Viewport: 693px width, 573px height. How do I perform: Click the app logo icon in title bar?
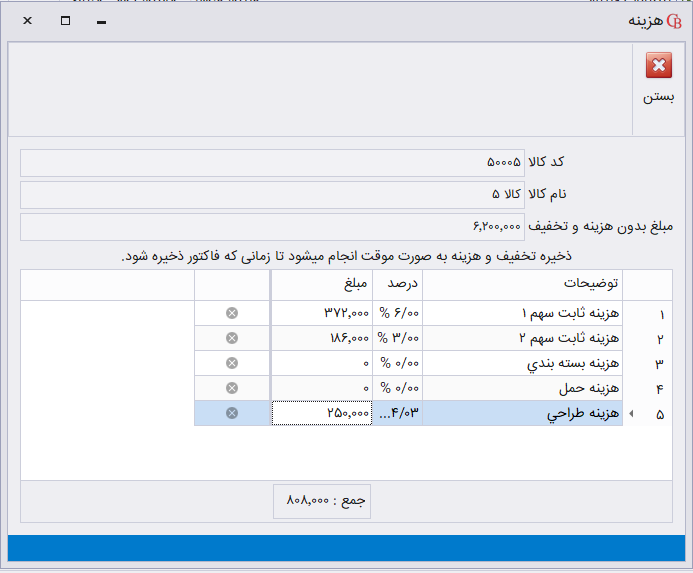pyautogui.click(x=672, y=21)
